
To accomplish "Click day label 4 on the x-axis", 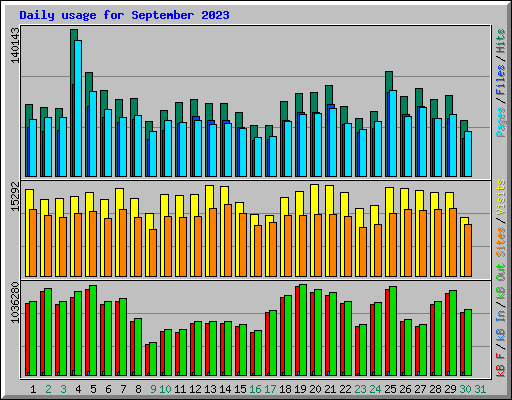I will coord(78,389).
